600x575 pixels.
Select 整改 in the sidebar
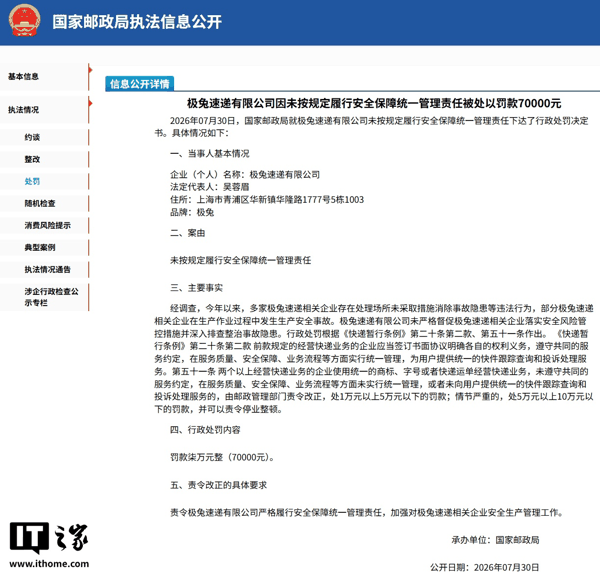pyautogui.click(x=32, y=159)
